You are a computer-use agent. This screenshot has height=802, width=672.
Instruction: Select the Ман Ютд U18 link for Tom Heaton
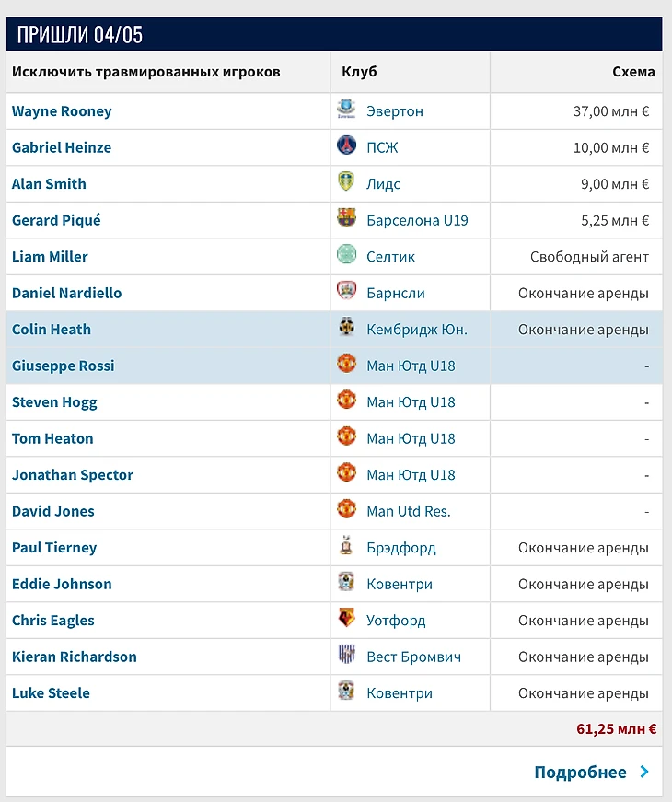[x=411, y=438]
